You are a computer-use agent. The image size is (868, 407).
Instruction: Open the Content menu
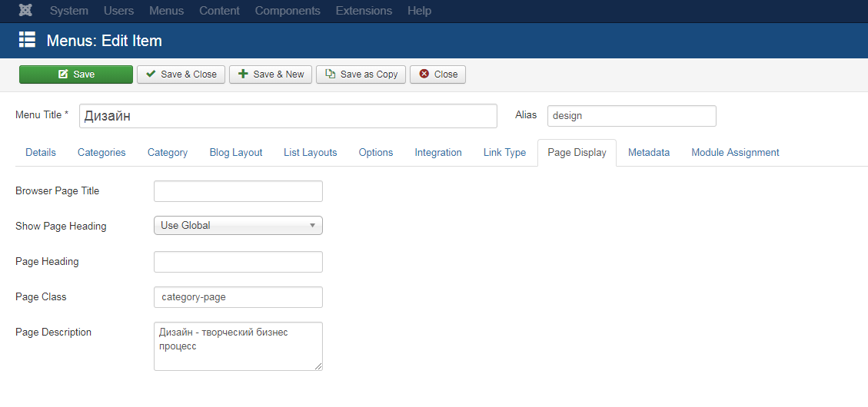point(219,11)
